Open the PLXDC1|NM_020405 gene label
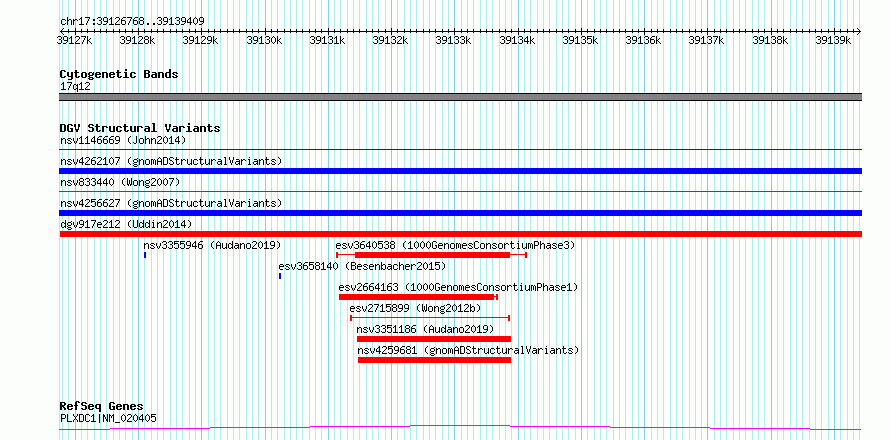This screenshot has height=440, width=890. coord(108,419)
